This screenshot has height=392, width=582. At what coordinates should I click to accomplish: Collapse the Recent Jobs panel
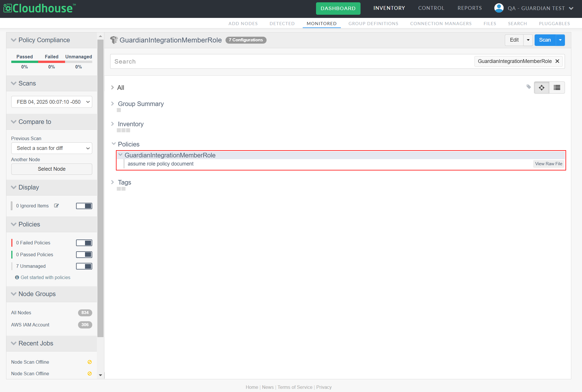pos(14,343)
